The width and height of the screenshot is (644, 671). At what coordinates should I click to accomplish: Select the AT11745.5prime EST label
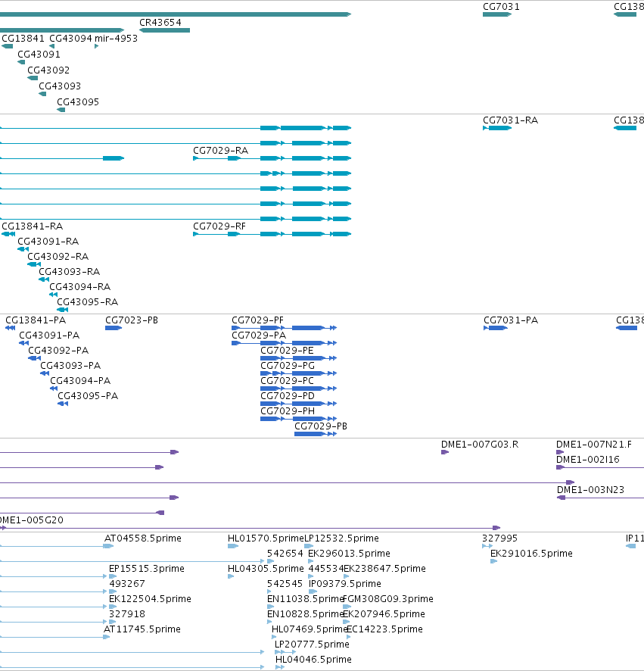tap(142, 629)
